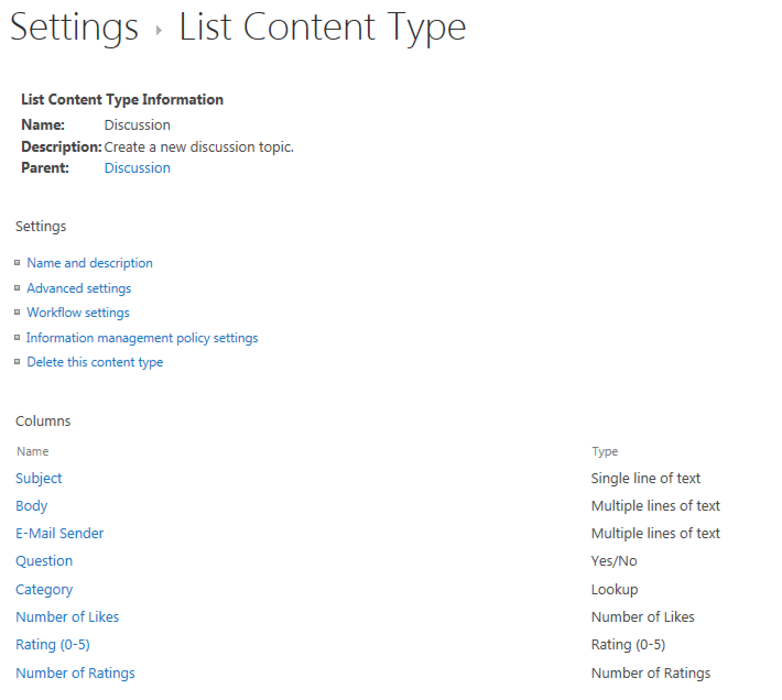The height and width of the screenshot is (700, 782).
Task: Open the Rating (0-5) column link
Action: (53, 644)
